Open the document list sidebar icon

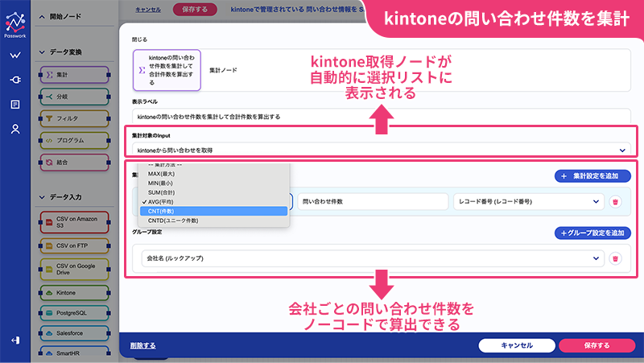15,105
